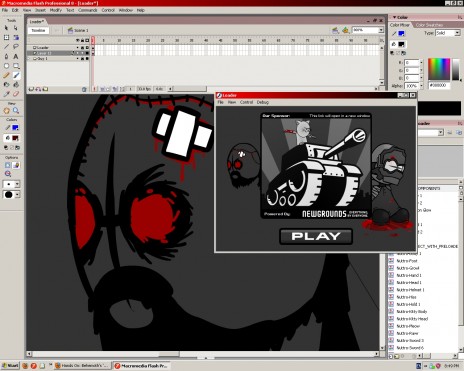This screenshot has width=464, height=371.
Task: Open Control menu in Loader window
Action: click(246, 102)
